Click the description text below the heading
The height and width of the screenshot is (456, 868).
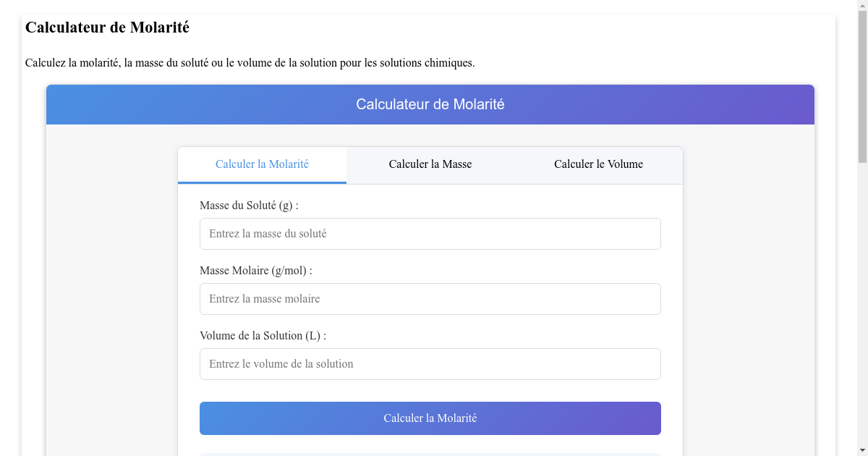tap(250, 63)
